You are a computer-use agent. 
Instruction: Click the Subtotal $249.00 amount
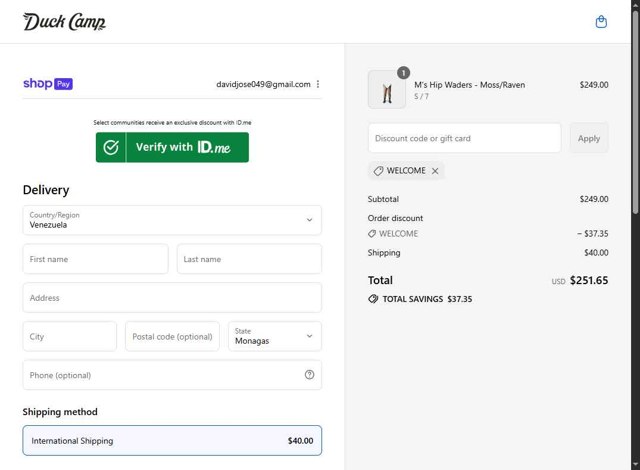coord(594,199)
